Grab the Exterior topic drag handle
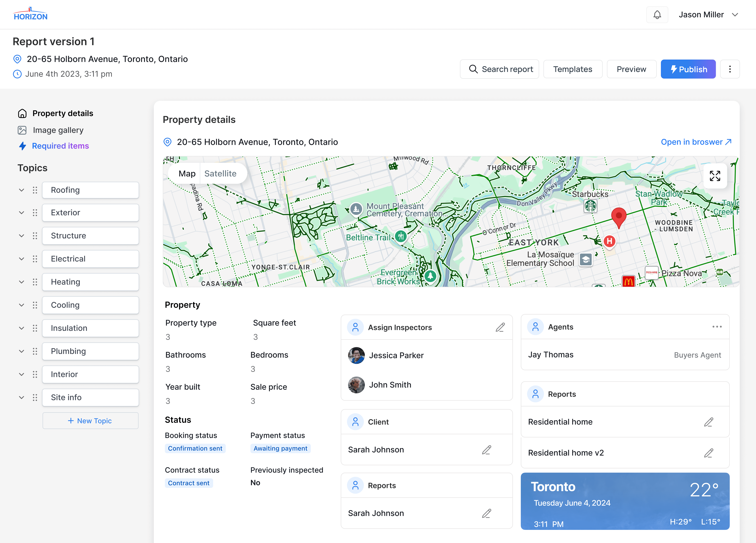Screen dimensions: 756x543 point(35,213)
